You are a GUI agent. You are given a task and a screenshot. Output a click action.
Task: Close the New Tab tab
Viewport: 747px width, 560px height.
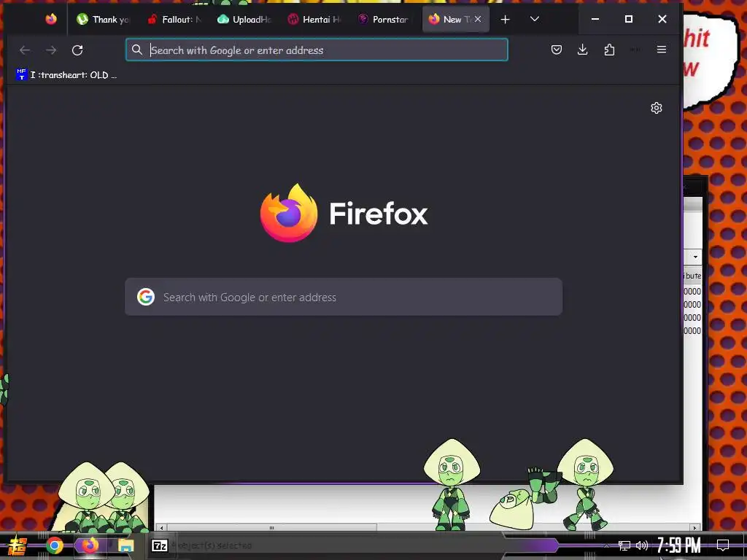(478, 19)
